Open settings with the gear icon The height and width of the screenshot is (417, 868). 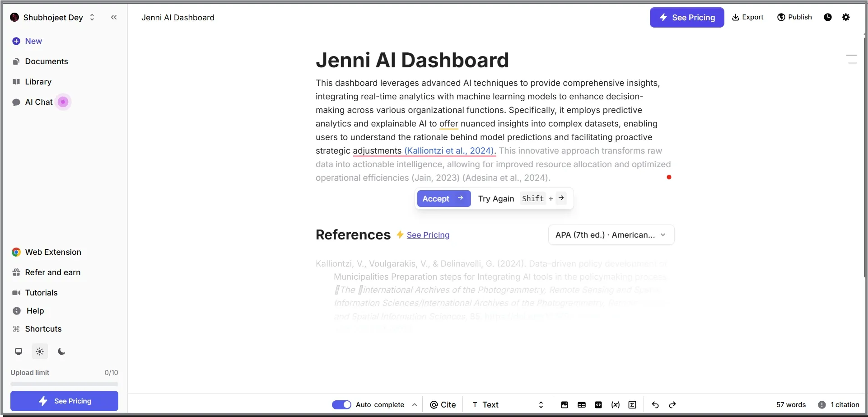tap(846, 17)
